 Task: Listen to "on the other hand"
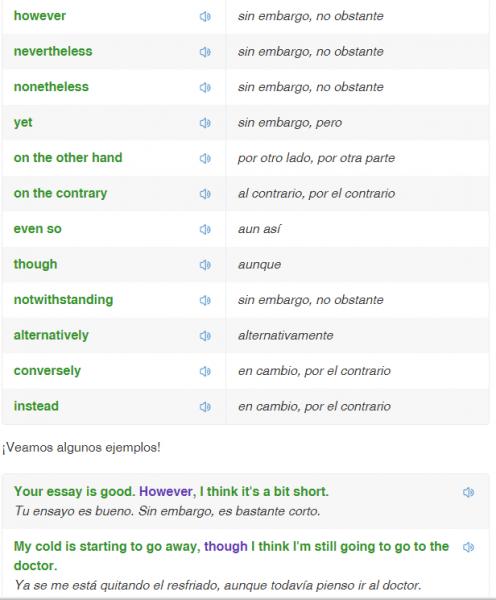click(205, 158)
